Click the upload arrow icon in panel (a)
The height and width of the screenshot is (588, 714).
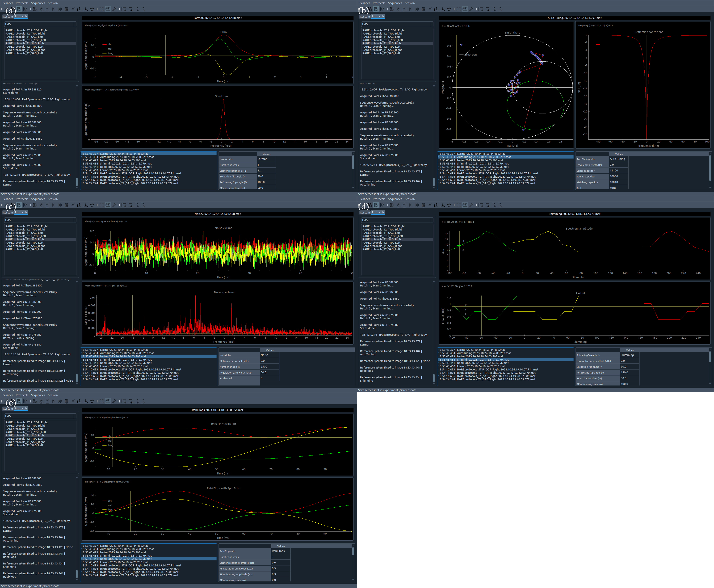79,9
